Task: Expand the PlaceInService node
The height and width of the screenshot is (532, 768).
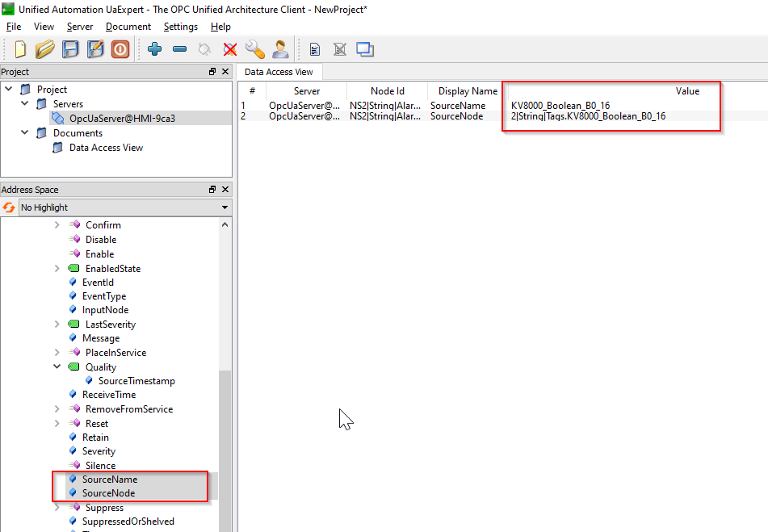Action: tap(57, 353)
